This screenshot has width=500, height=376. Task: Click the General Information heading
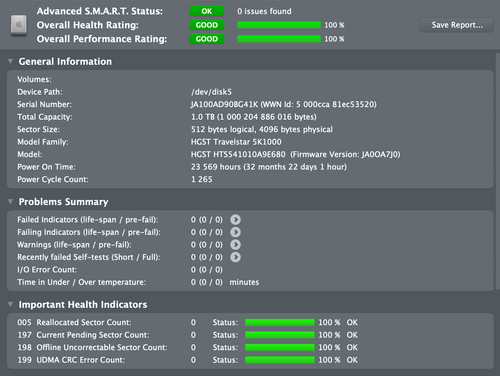[x=65, y=61]
